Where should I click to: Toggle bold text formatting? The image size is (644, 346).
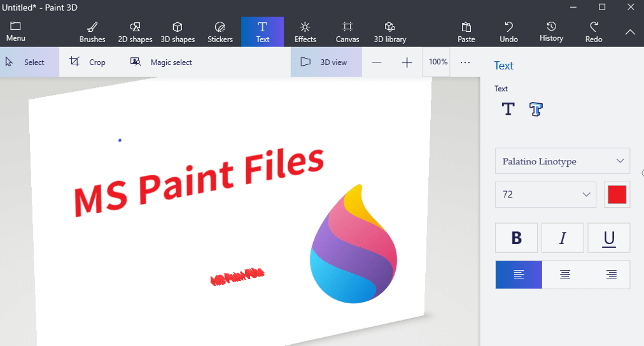pos(517,238)
